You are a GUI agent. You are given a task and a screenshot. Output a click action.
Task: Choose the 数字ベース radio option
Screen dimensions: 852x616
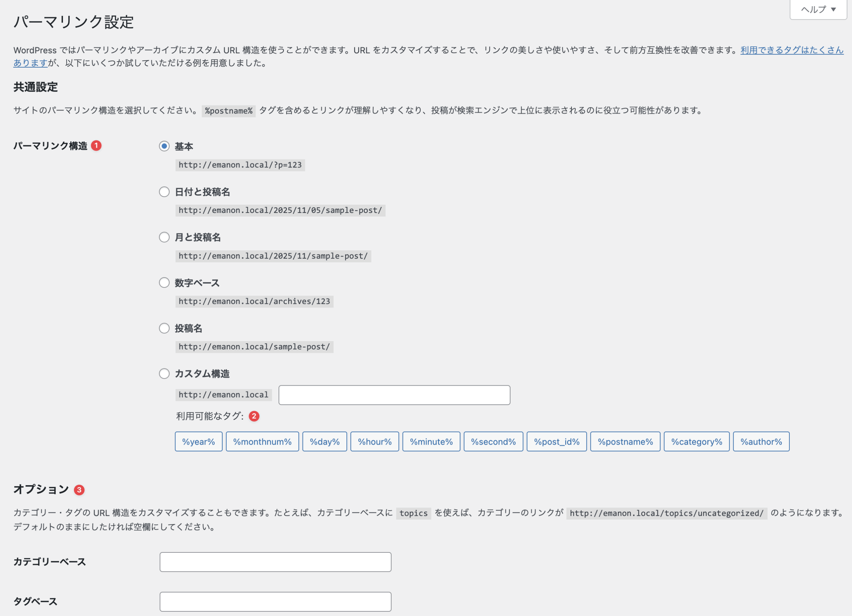164,283
